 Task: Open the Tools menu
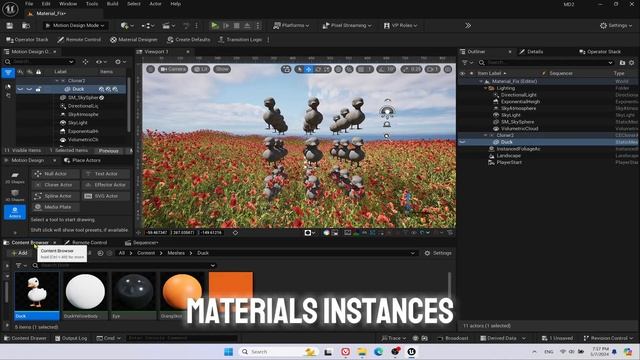click(92, 4)
